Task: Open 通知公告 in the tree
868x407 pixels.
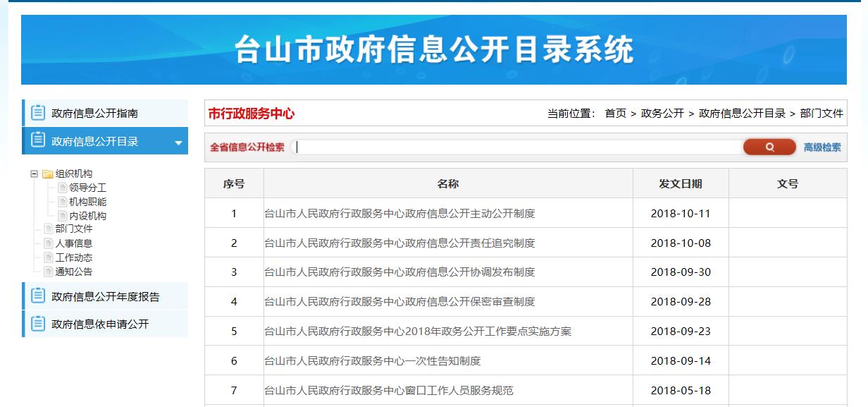Action: [74, 272]
